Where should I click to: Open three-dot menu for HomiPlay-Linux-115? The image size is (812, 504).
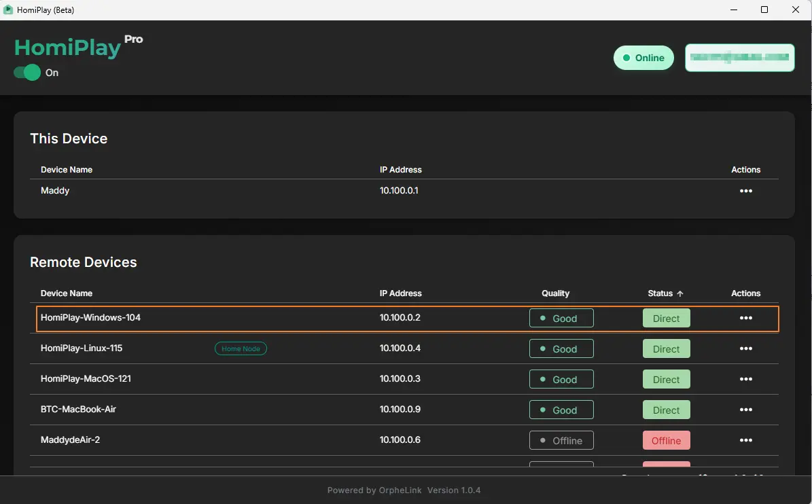[745, 348]
